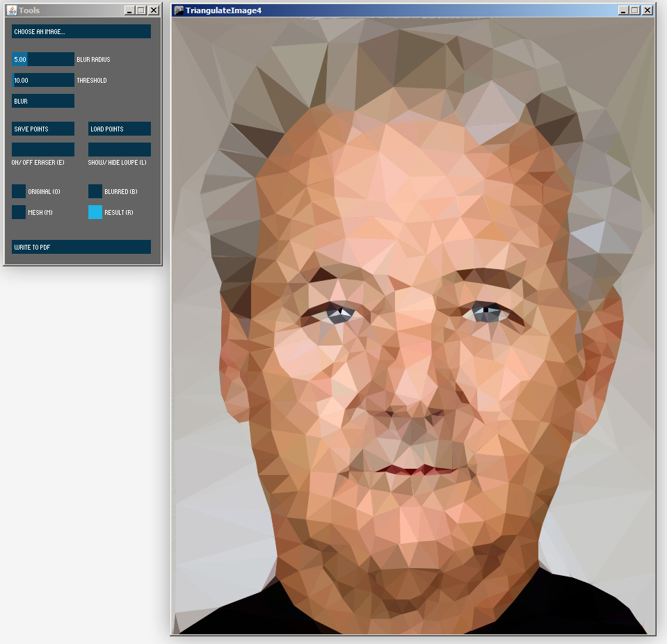667x644 pixels.
Task: Maximize the TriangulateImage4 window
Action: click(635, 10)
